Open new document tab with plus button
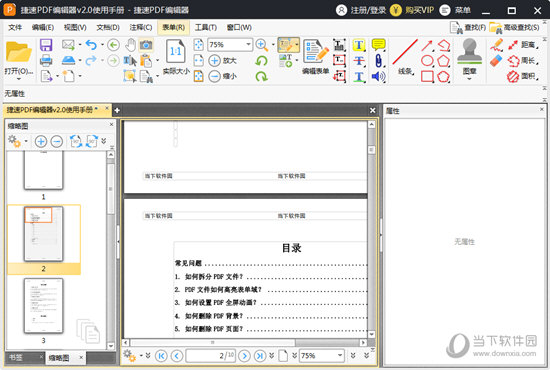The width and height of the screenshot is (550, 370). [117, 110]
